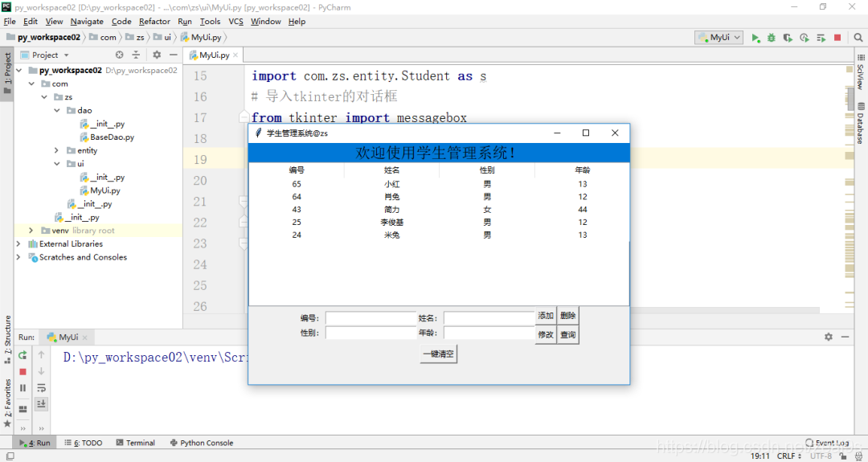
Task: Focus the 姓名 input field
Action: pyautogui.click(x=489, y=318)
